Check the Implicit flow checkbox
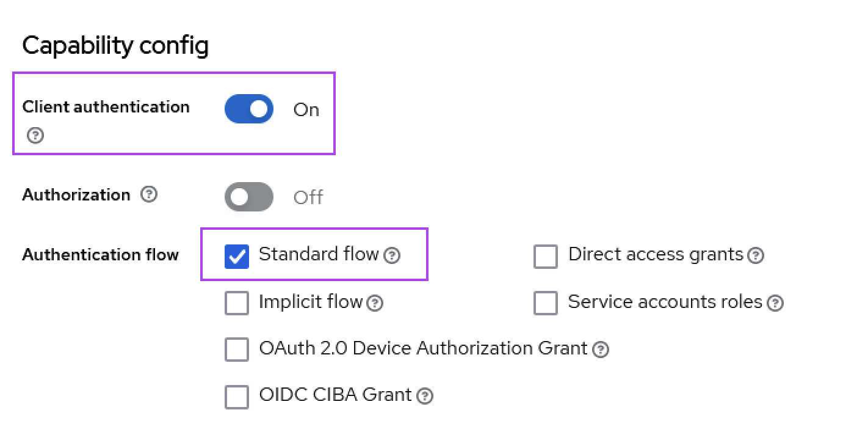 pyautogui.click(x=237, y=303)
